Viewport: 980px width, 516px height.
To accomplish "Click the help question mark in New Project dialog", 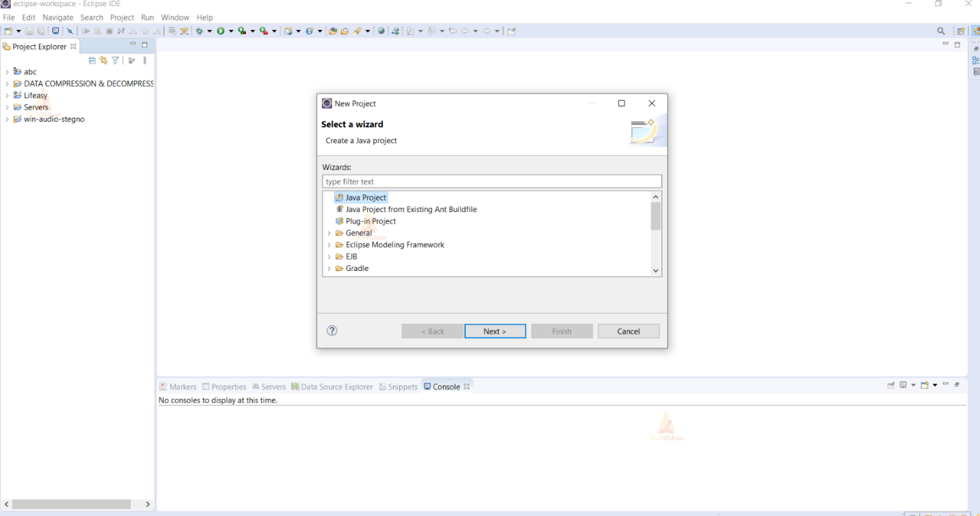I will (x=332, y=331).
